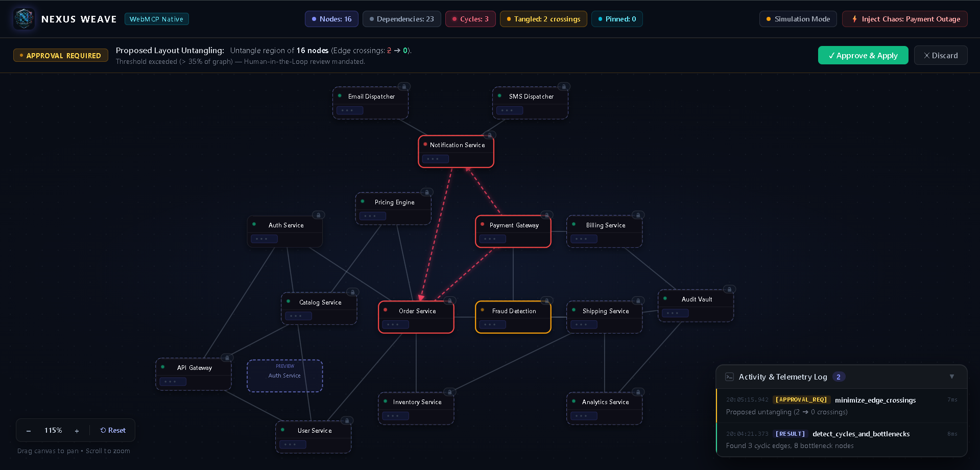The width and height of the screenshot is (980, 470).
Task: Collapse the Activity & Telemetry Log panel
Action: point(952,377)
